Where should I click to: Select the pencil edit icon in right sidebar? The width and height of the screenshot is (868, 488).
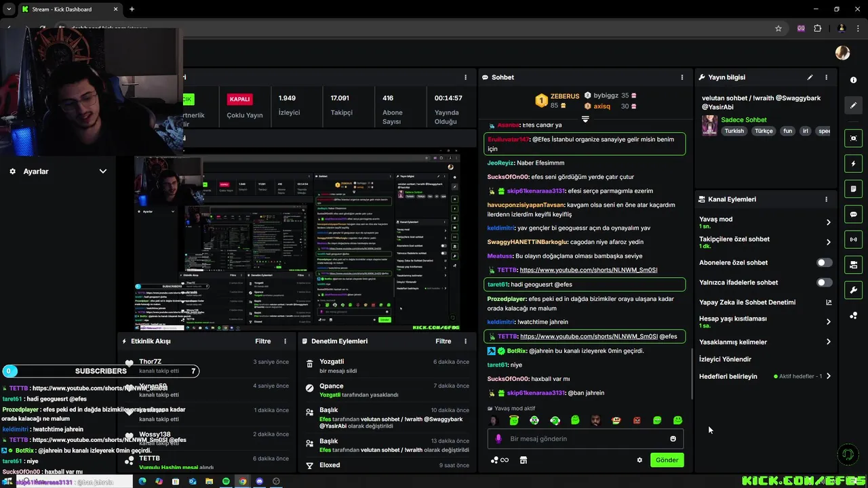(853, 105)
